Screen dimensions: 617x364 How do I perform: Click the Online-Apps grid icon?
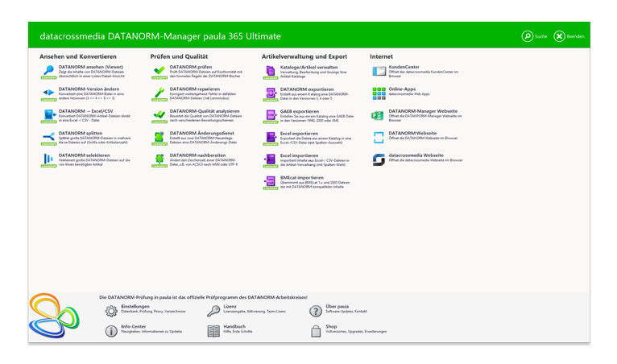pyautogui.click(x=379, y=93)
